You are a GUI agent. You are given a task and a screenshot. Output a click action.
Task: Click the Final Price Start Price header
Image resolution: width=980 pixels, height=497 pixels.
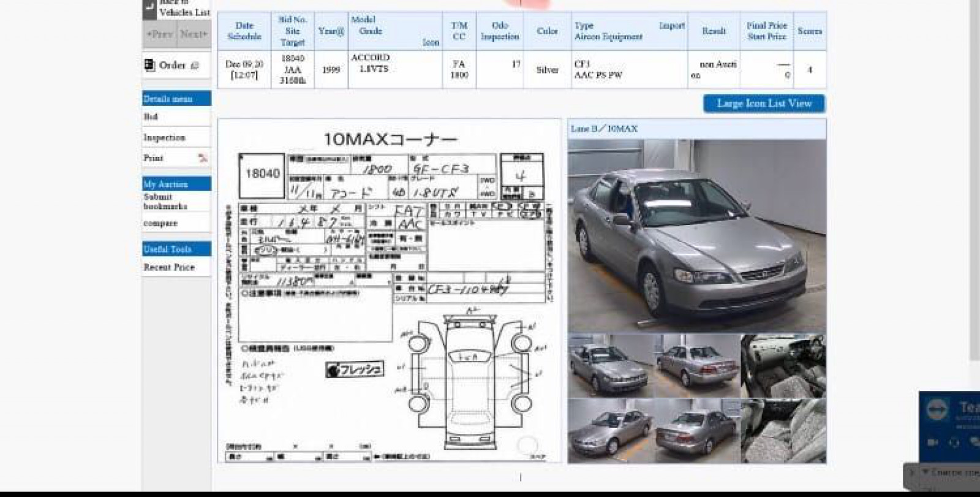coord(766,31)
